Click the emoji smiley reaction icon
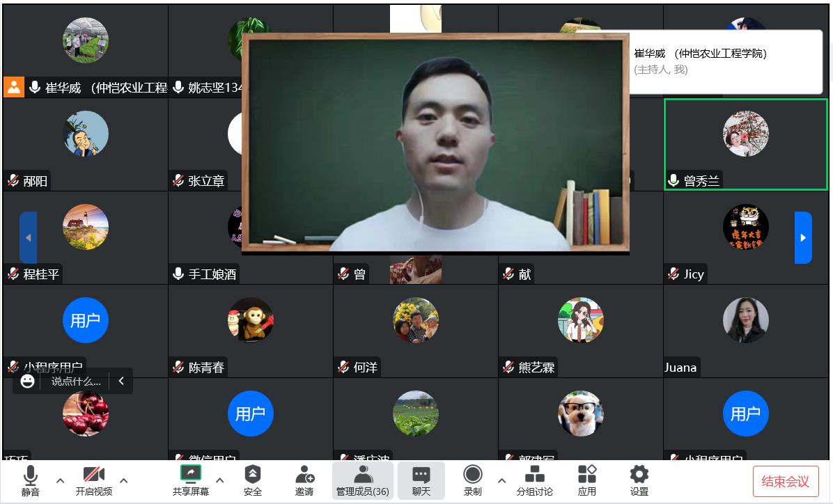 coord(28,381)
